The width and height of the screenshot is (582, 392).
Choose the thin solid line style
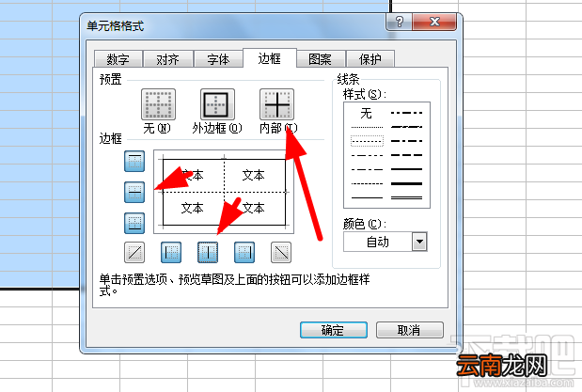tap(367, 197)
